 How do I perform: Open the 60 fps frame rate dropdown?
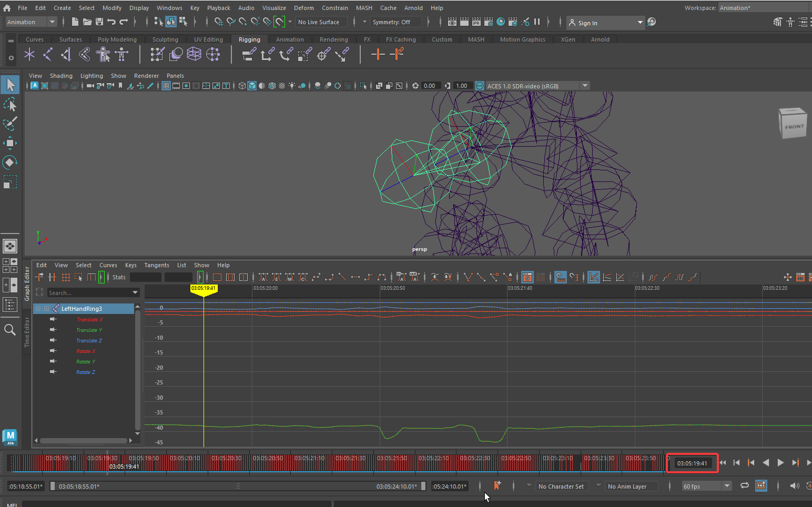click(727, 486)
